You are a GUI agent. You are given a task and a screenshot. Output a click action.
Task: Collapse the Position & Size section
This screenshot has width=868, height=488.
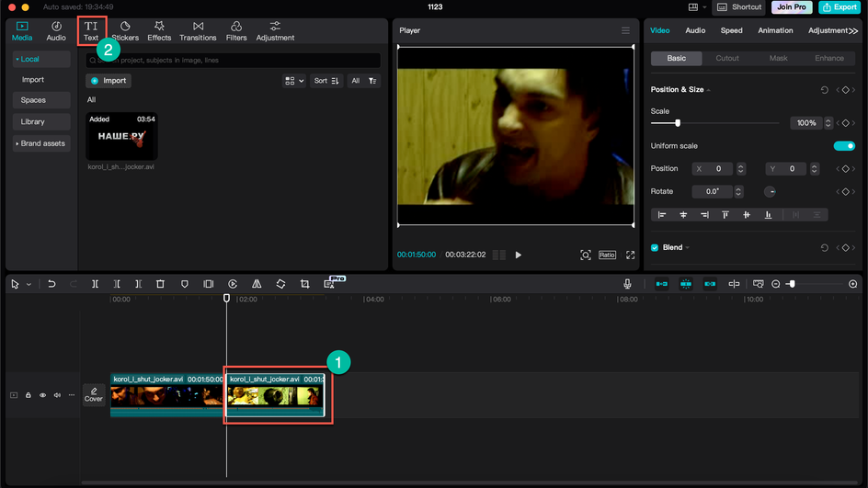709,90
